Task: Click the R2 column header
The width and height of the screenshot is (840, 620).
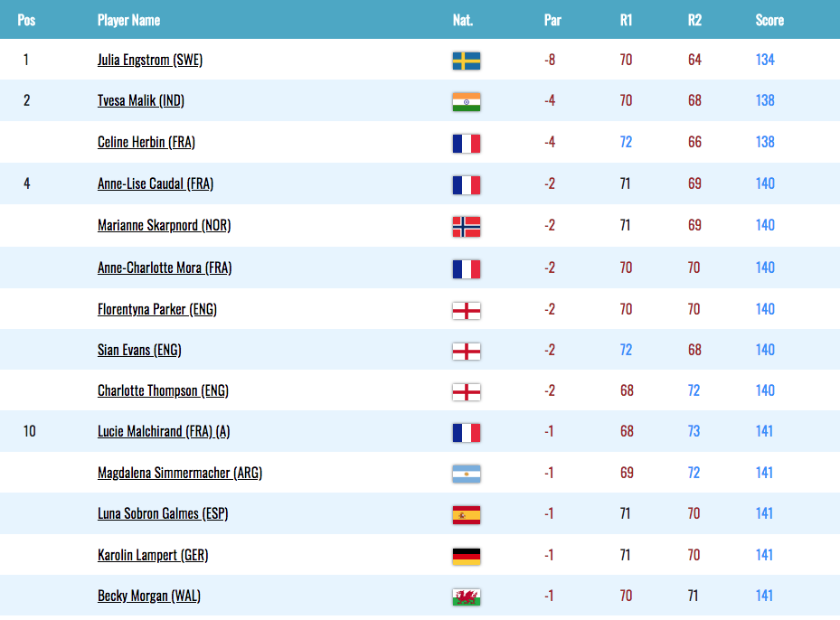Action: pos(694,21)
